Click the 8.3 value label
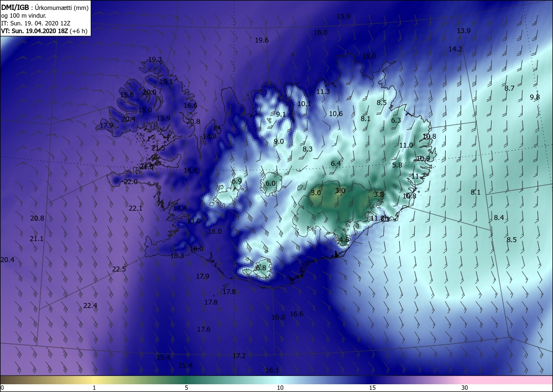The height and width of the screenshot is (392, 553). [x=307, y=149]
